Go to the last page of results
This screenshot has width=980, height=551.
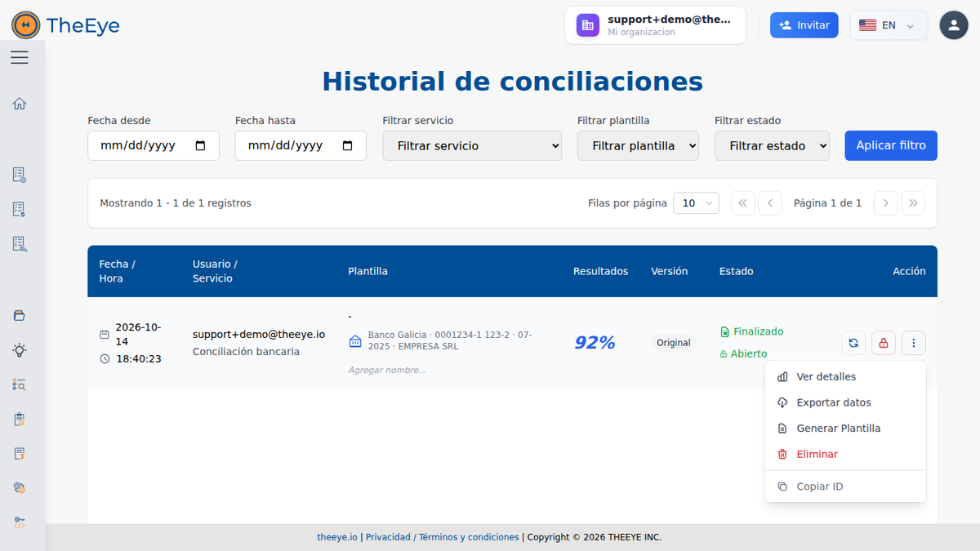point(913,203)
